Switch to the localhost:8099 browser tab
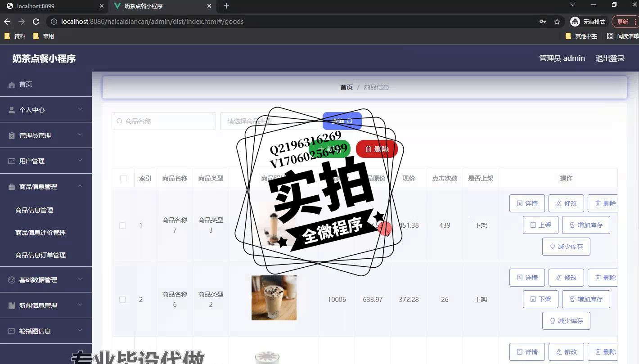Image resolution: width=639 pixels, height=364 pixels. [x=54, y=6]
